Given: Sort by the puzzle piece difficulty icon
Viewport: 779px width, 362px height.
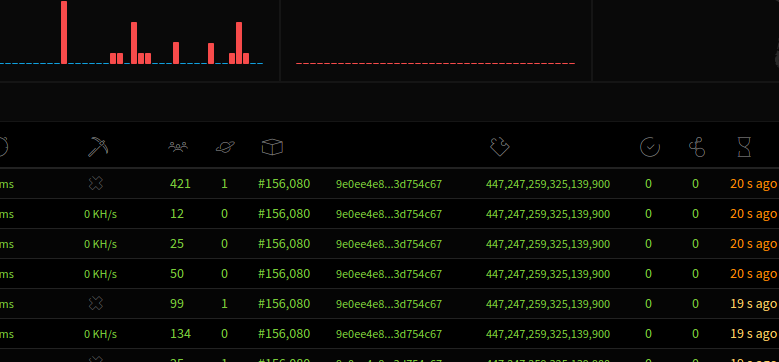Looking at the screenshot, I should pyautogui.click(x=500, y=147).
